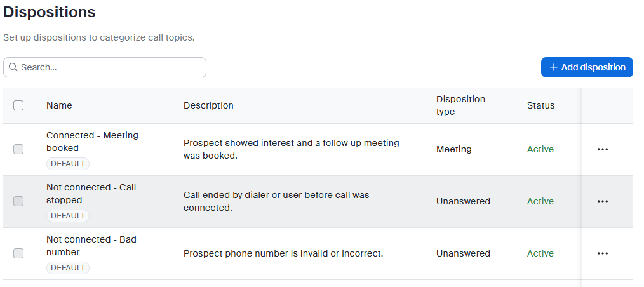Check the Connected - Meeting booked checkbox
The width and height of the screenshot is (644, 287).
click(18, 149)
